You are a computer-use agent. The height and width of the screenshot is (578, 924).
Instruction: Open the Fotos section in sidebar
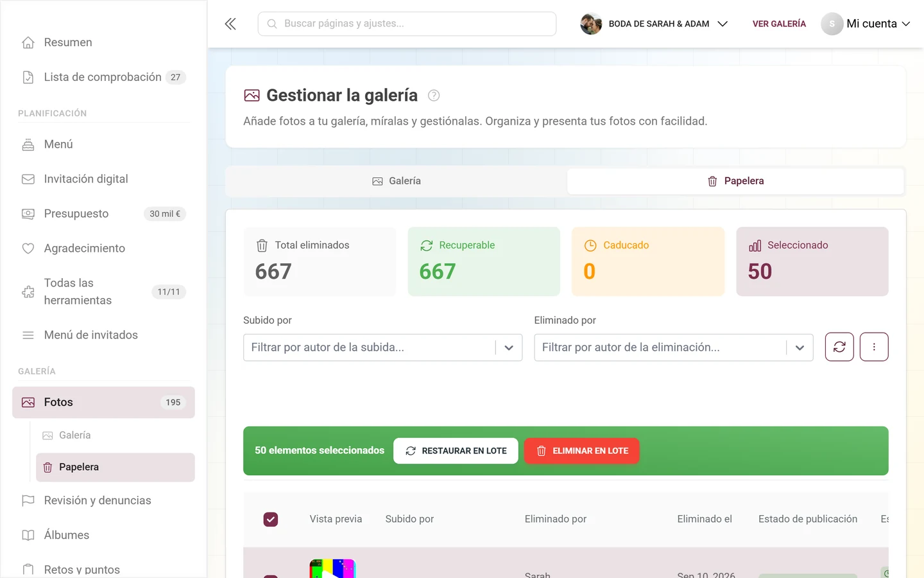click(103, 403)
